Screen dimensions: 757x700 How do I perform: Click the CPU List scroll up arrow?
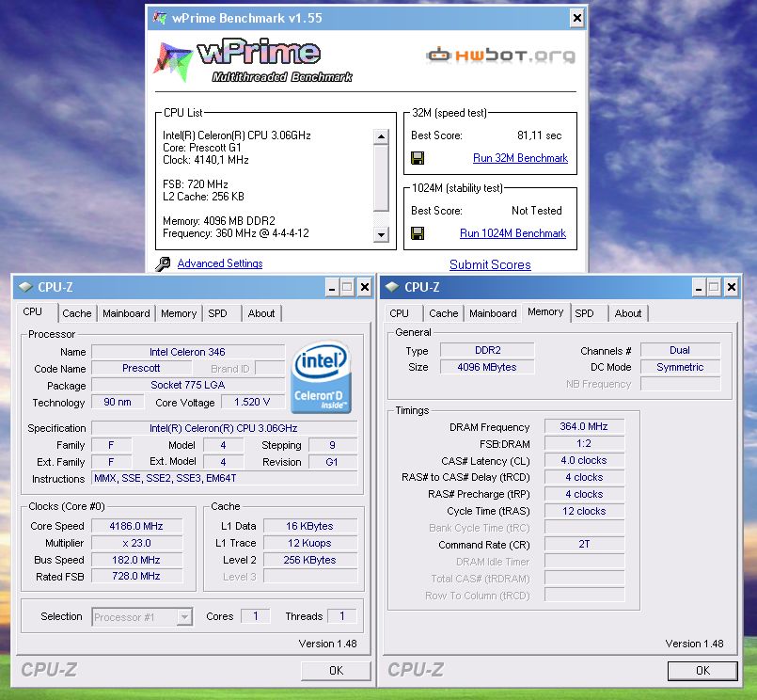tap(382, 136)
